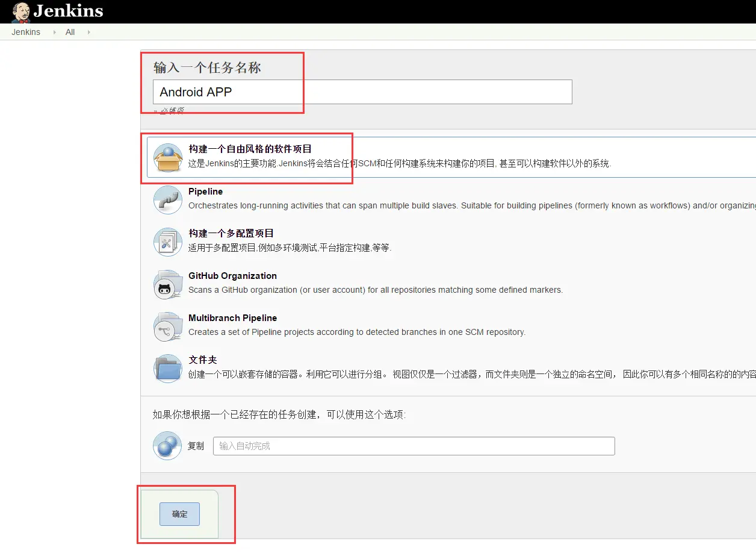Select the GitHub Organization octocat icon

168,284
